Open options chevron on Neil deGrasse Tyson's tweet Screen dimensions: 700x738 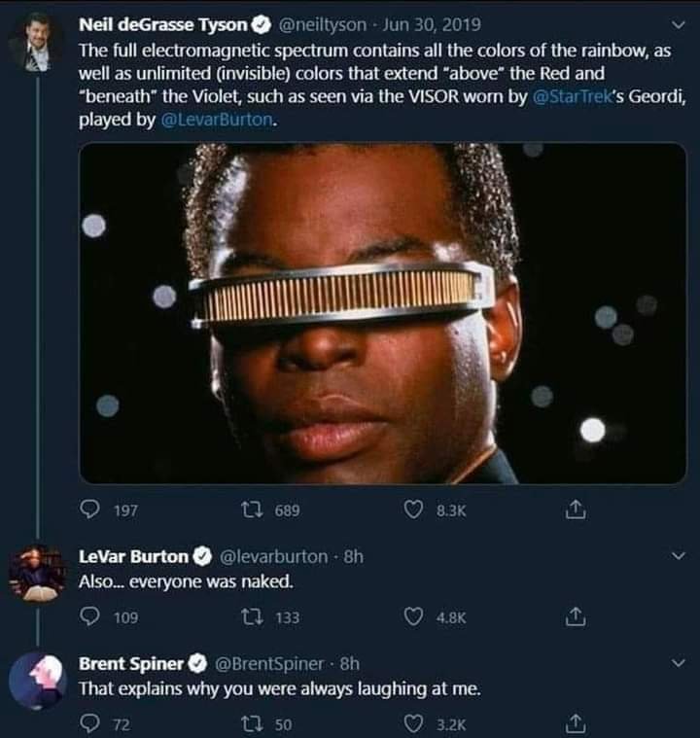pos(678,24)
